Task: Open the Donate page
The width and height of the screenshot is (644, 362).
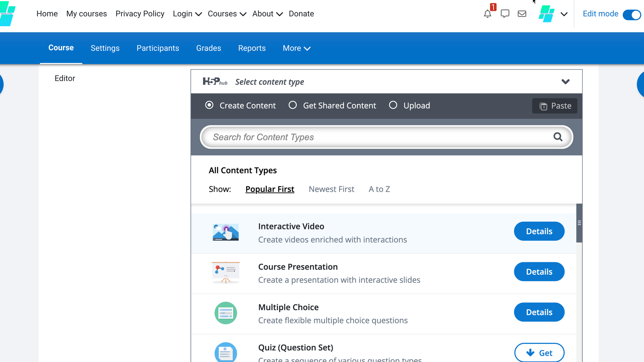Action: 301,14
